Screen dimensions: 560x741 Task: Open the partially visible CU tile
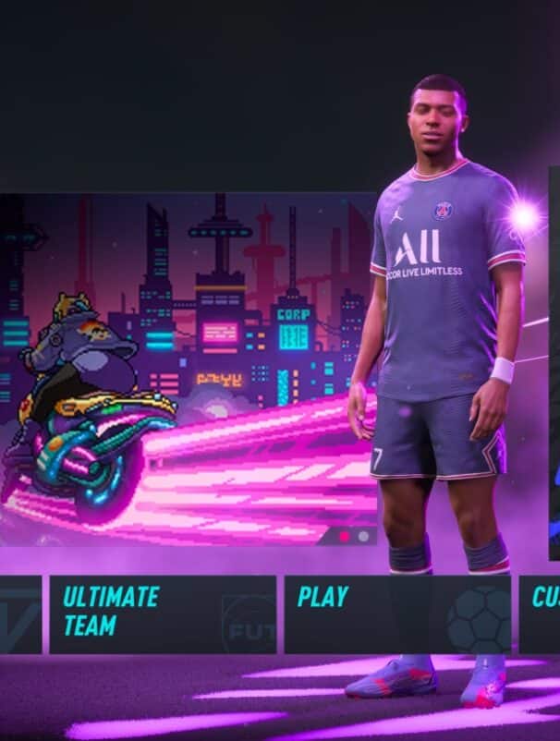[540, 614]
